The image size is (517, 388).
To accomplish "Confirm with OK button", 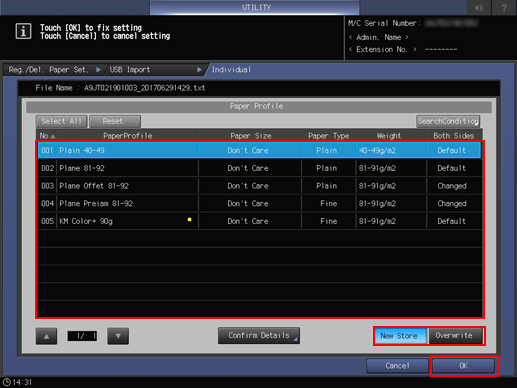I will tap(464, 366).
